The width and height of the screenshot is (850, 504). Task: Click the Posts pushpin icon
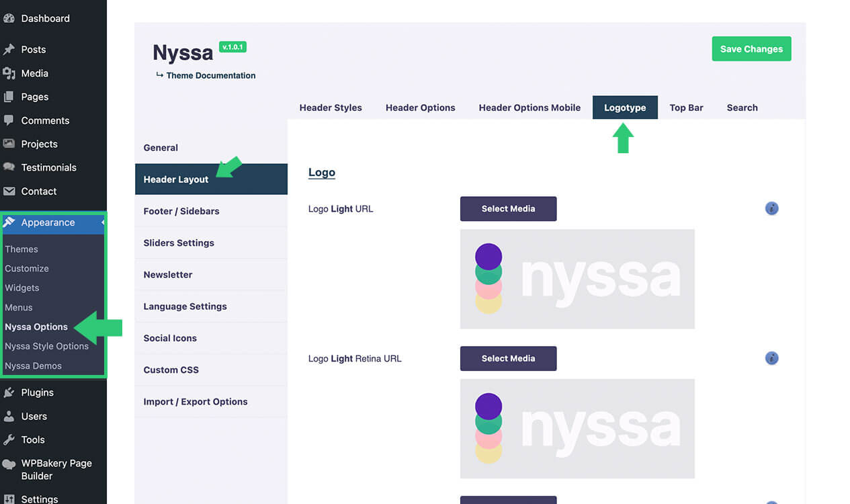pos(9,50)
